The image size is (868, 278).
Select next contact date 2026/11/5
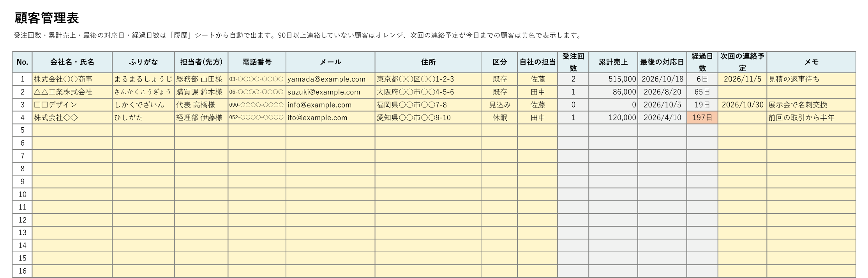pos(743,79)
